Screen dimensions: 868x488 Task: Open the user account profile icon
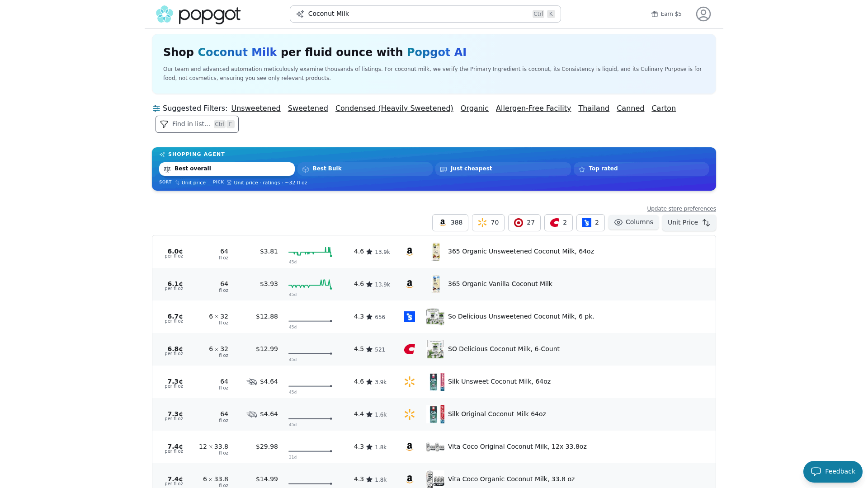pos(703,14)
